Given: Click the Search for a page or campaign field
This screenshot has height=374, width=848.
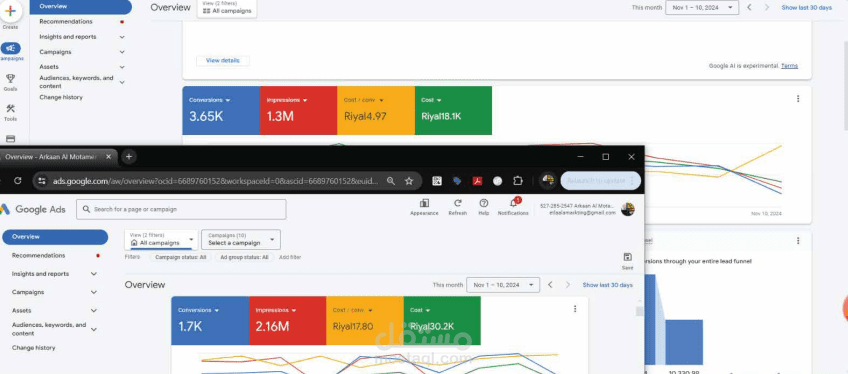Looking at the screenshot, I should [181, 209].
